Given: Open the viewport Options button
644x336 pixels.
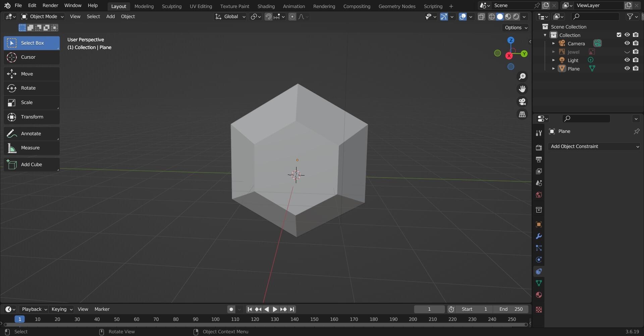Looking at the screenshot, I should click(x=516, y=28).
